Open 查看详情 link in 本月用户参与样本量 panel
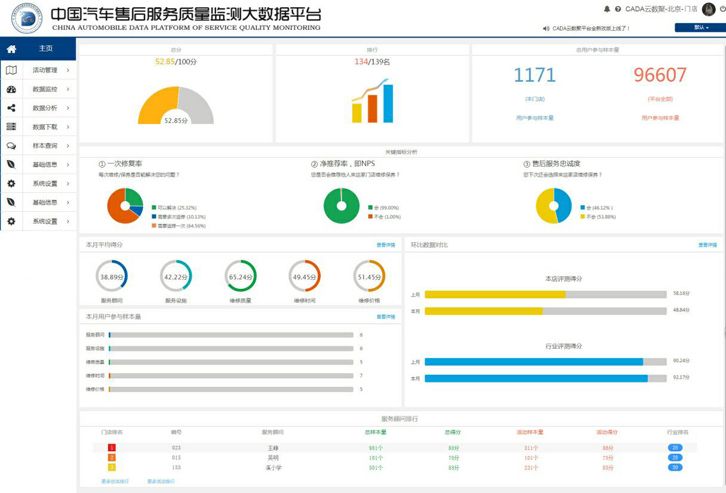The width and height of the screenshot is (726, 493). point(386,317)
